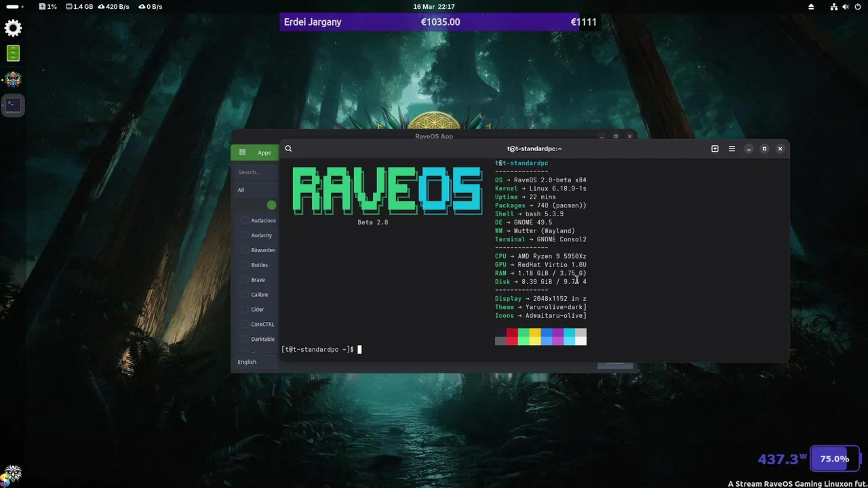
Task: Select the Darktable checkbox
Action: (245, 339)
